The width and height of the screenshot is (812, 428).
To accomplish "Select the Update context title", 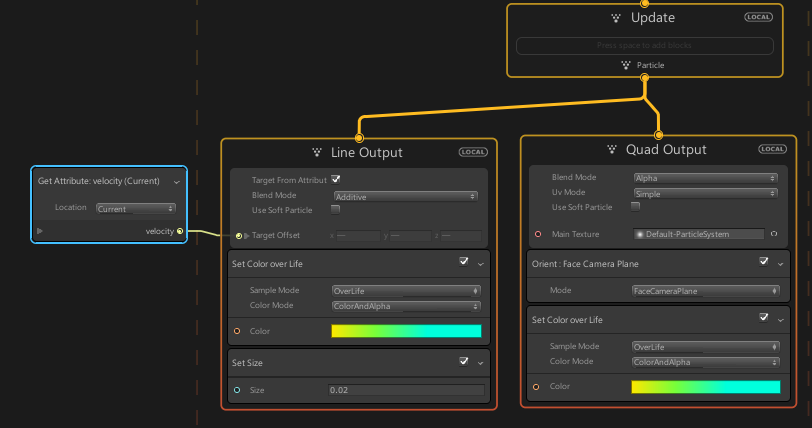I will pos(652,18).
